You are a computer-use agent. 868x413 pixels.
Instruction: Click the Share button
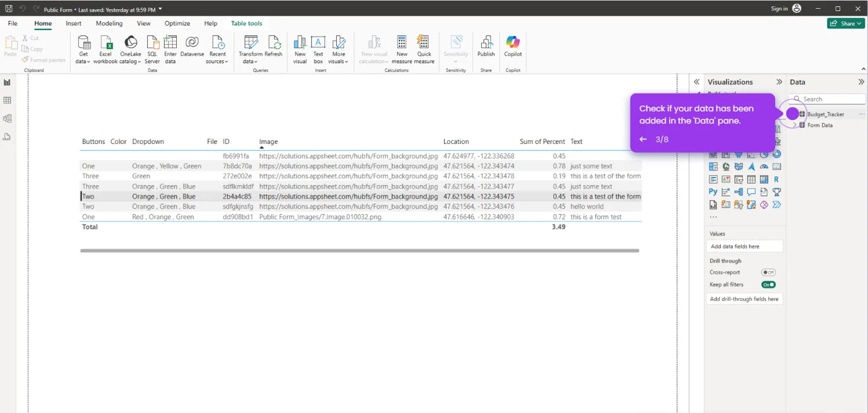pos(846,23)
